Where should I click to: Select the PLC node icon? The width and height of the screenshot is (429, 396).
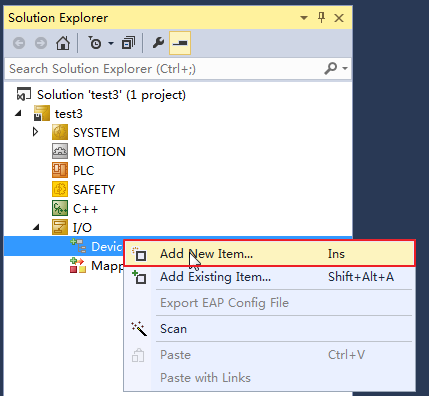60,170
